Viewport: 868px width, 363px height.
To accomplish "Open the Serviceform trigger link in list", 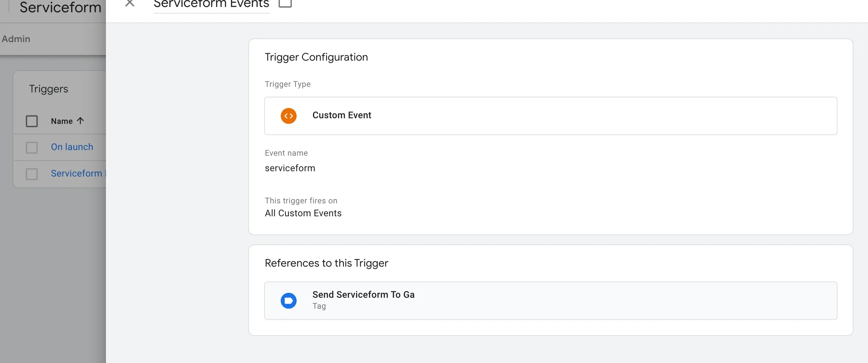I will (x=78, y=173).
